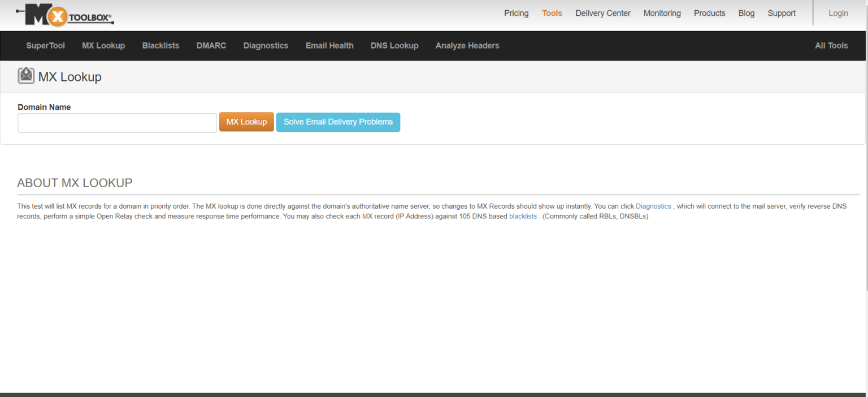Click Solve Email Delivery Problems
Image resolution: width=868 pixels, height=397 pixels.
[x=338, y=122]
